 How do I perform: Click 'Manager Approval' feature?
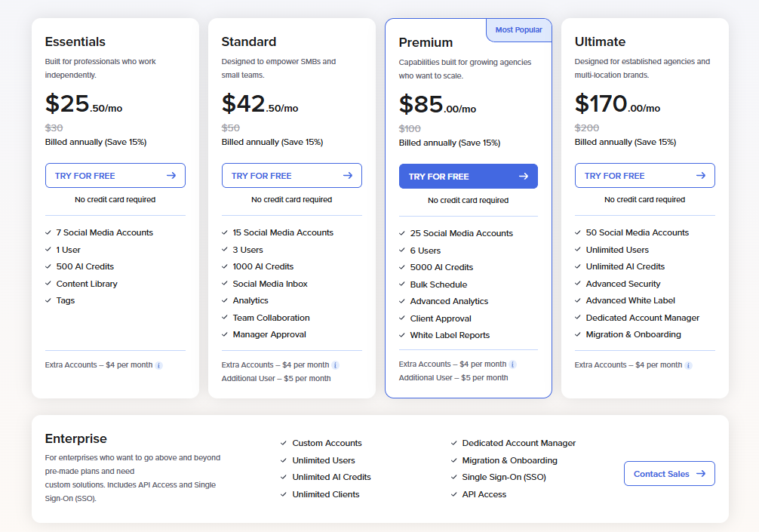pyautogui.click(x=269, y=334)
